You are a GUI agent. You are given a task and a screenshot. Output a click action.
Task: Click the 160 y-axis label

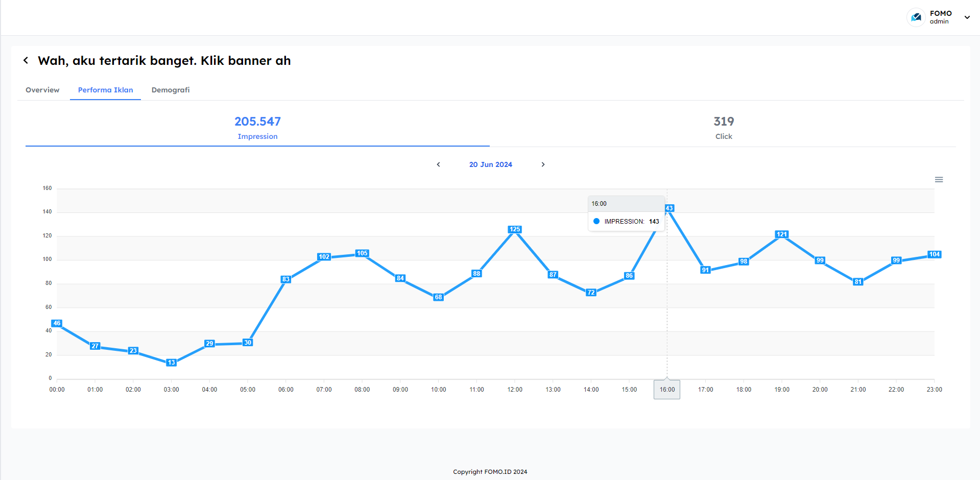(x=47, y=188)
